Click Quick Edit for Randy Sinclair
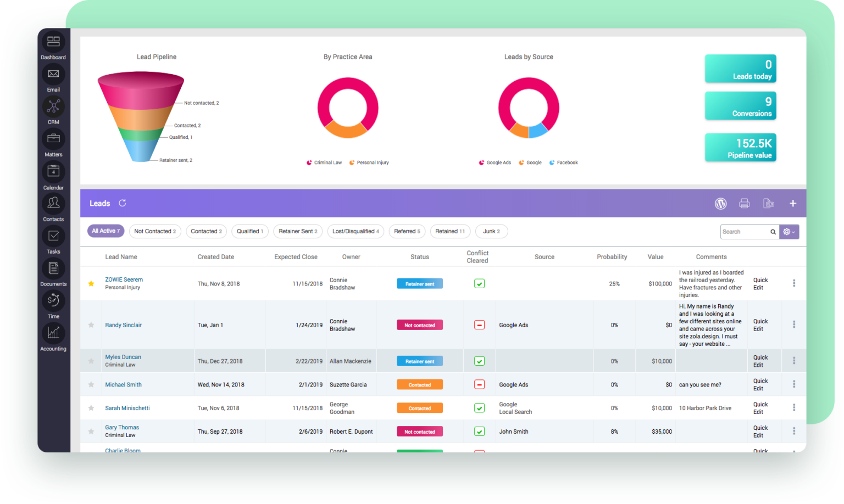 tap(760, 324)
